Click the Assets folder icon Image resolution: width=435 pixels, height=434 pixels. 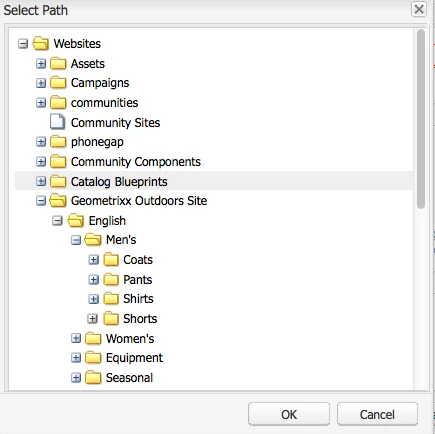coord(58,63)
